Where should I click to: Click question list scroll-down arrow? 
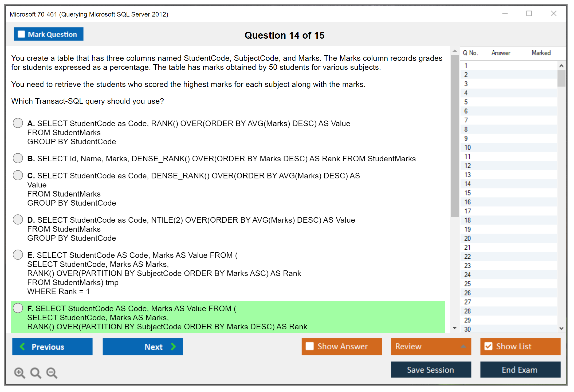[x=561, y=328]
